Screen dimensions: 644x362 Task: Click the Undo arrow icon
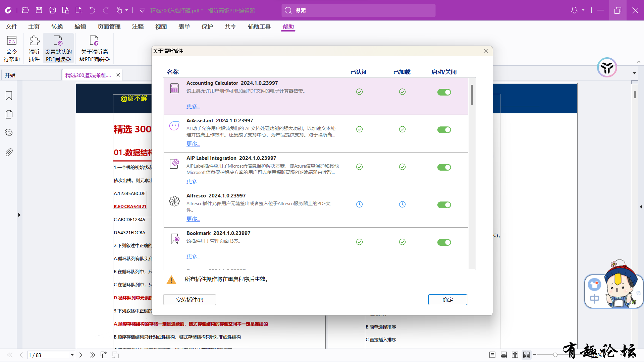(92, 10)
